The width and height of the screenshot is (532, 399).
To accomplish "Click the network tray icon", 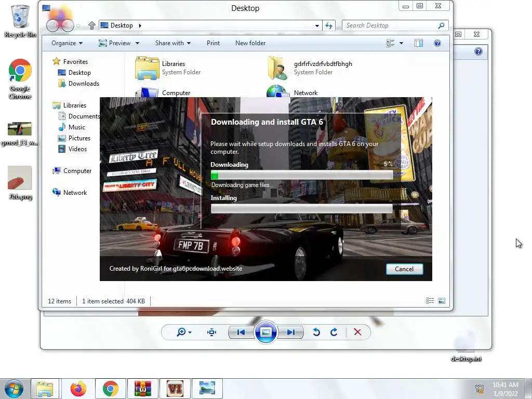I will [480, 389].
